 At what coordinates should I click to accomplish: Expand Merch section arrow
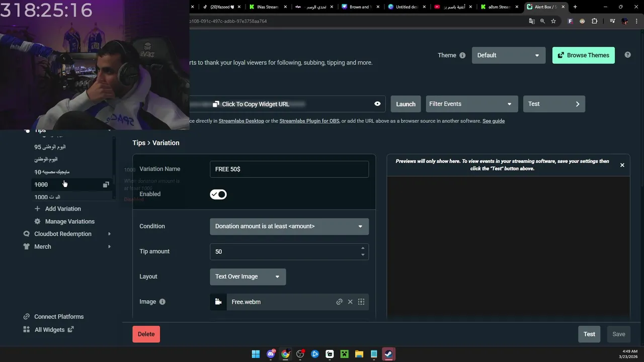point(109,246)
